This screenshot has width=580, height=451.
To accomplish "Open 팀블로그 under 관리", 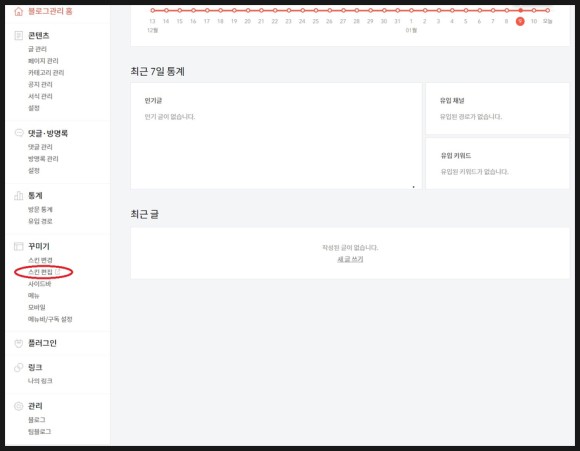I will 40,431.
